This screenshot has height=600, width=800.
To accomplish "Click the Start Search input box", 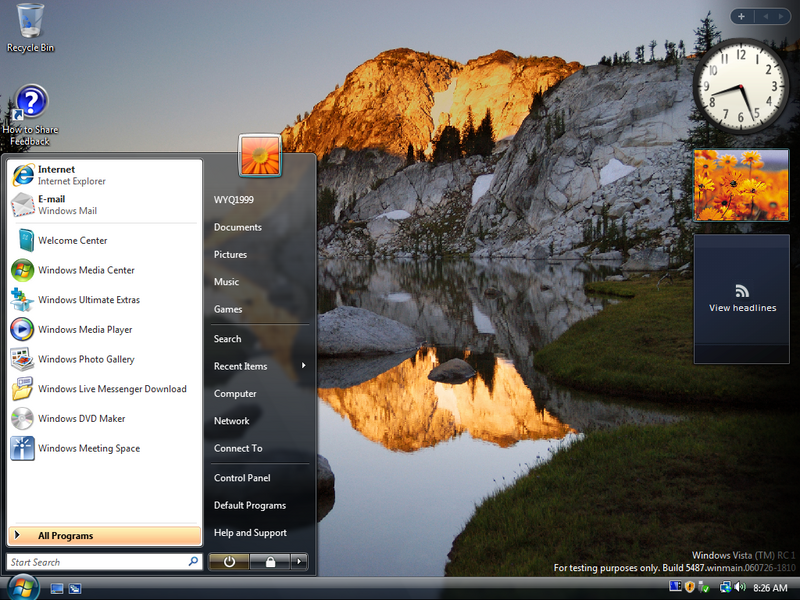I will 97,562.
